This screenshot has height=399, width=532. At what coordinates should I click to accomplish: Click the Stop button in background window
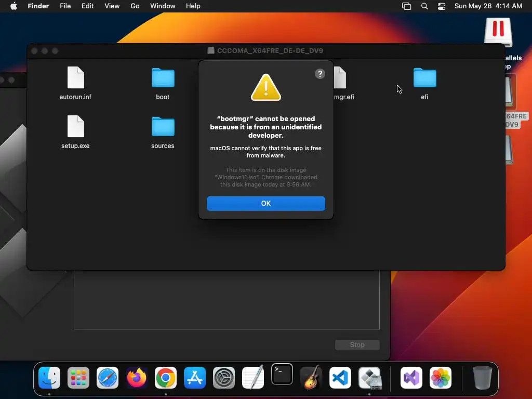tap(357, 345)
